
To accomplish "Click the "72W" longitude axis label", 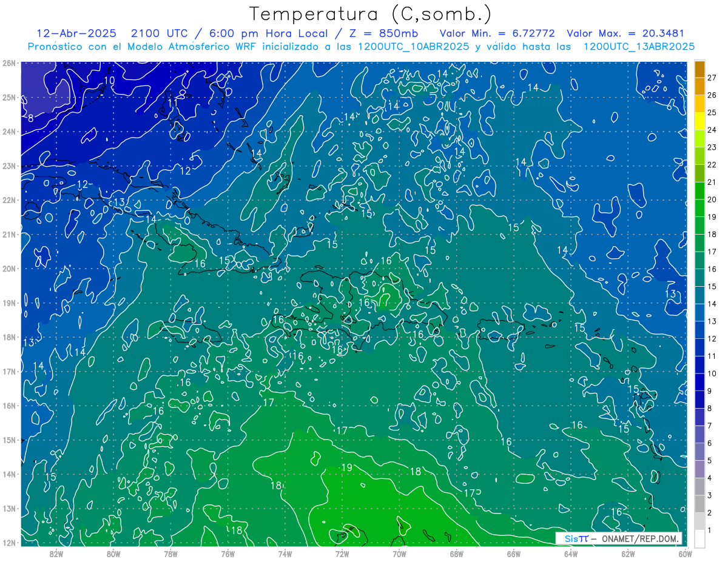I will tap(342, 554).
